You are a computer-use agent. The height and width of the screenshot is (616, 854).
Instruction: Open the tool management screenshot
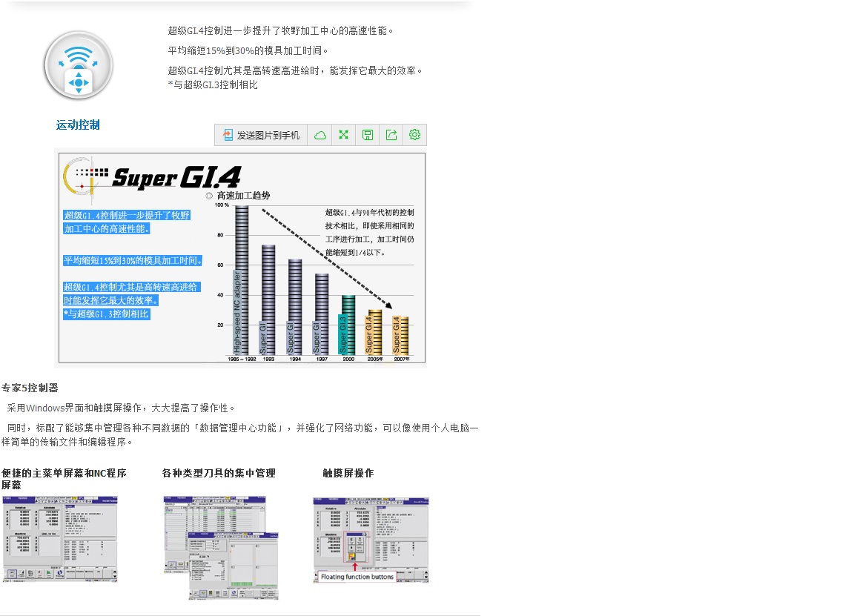pos(221,548)
